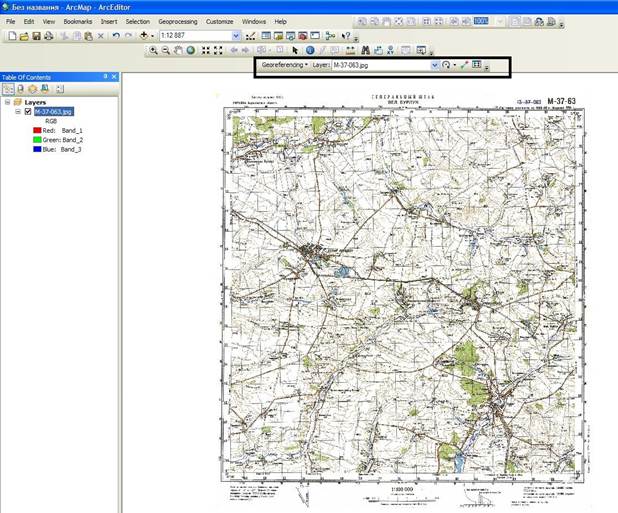Open the Help menu
The height and width of the screenshot is (513, 618).
pos(281,22)
